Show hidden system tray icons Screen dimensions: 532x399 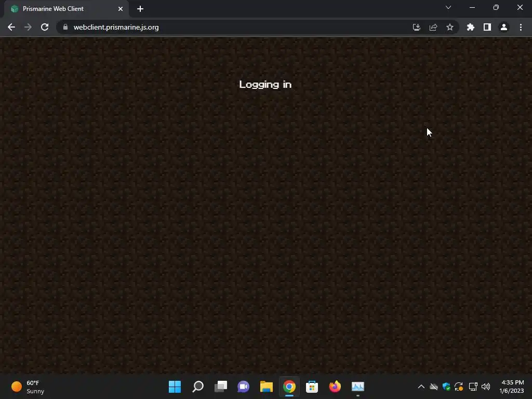click(421, 387)
